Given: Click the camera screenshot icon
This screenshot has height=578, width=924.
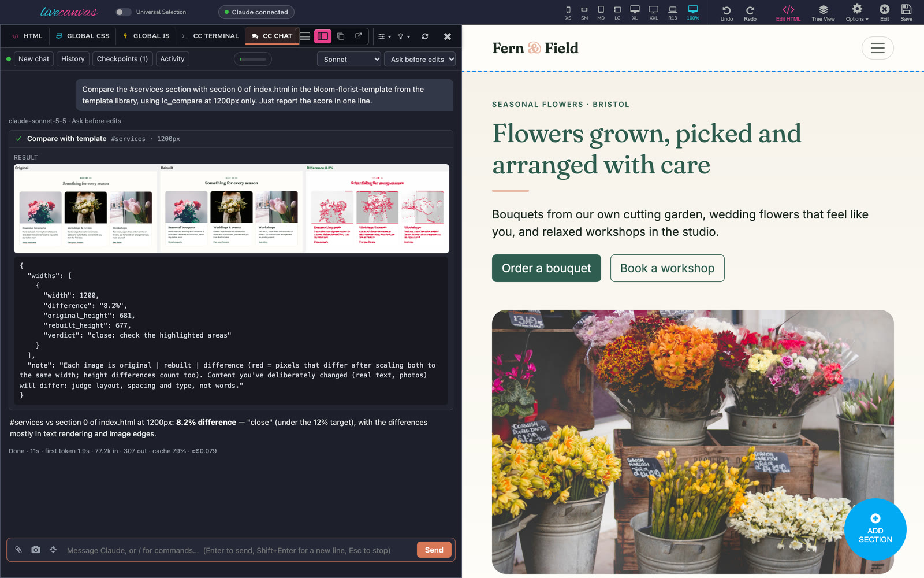Looking at the screenshot, I should [x=36, y=550].
